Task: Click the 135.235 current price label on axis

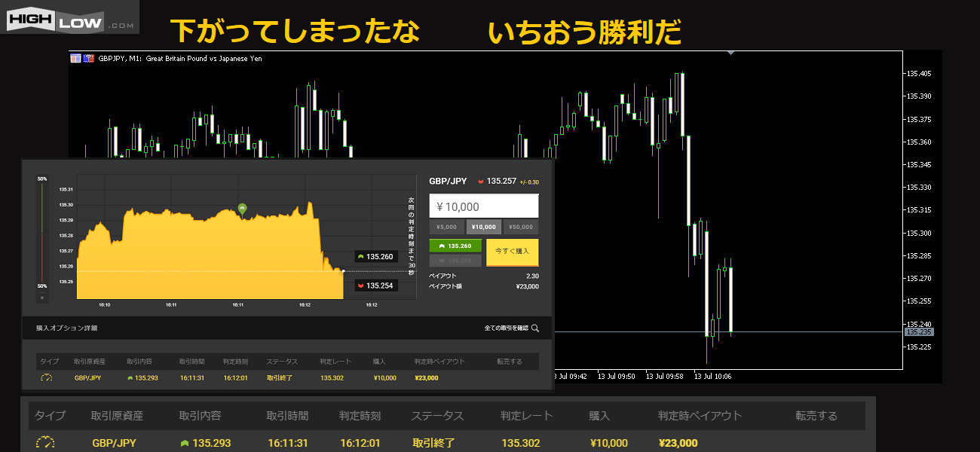Action: [920, 331]
